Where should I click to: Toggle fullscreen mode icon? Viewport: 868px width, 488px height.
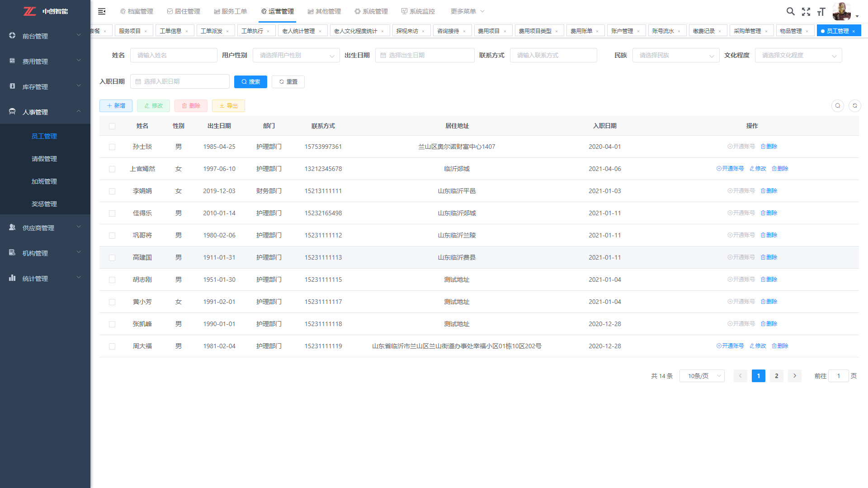(806, 12)
